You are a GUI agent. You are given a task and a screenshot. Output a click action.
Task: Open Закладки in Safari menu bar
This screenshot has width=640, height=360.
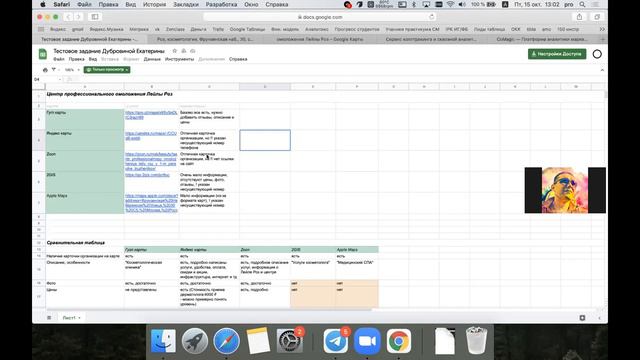[x=186, y=4]
